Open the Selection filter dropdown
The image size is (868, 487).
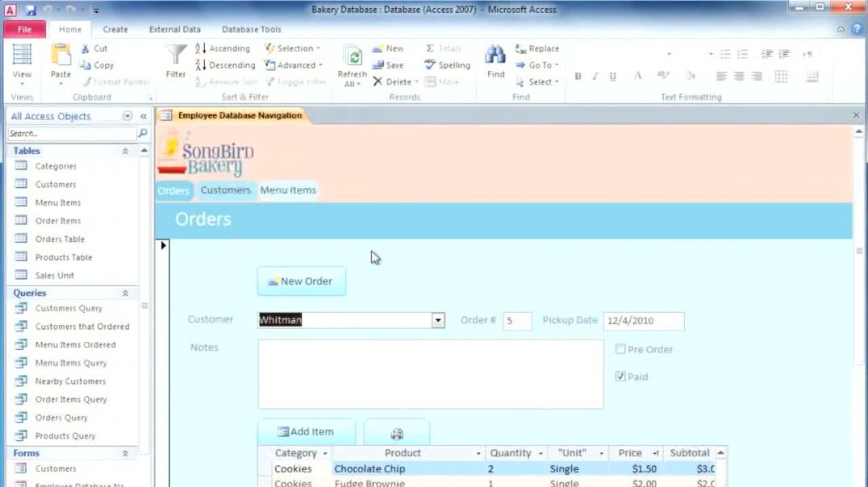292,48
